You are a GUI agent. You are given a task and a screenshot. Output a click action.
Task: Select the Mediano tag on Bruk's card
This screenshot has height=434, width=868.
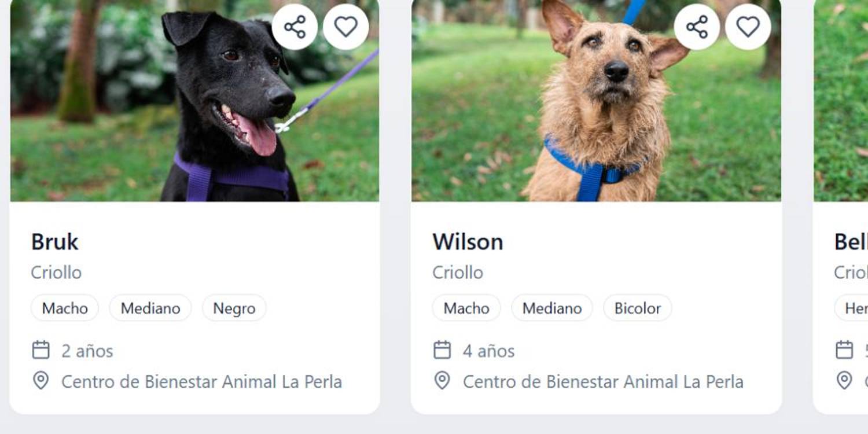[150, 308]
